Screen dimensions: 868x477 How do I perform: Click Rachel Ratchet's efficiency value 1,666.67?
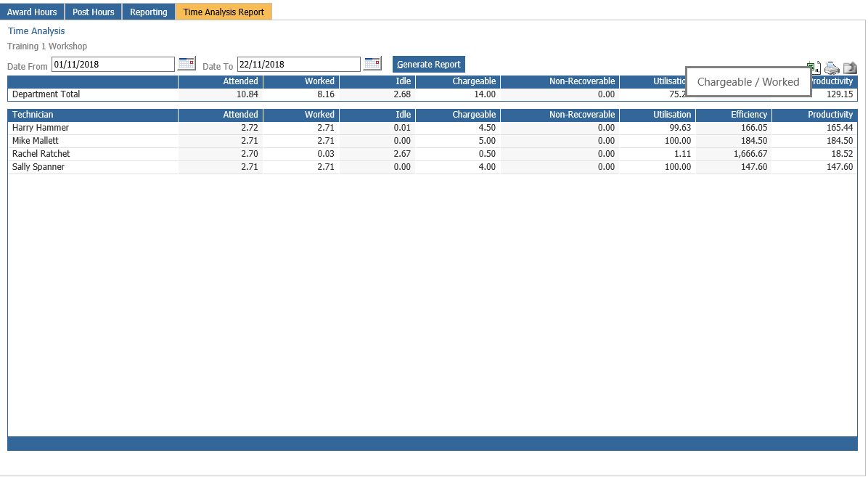(750, 154)
